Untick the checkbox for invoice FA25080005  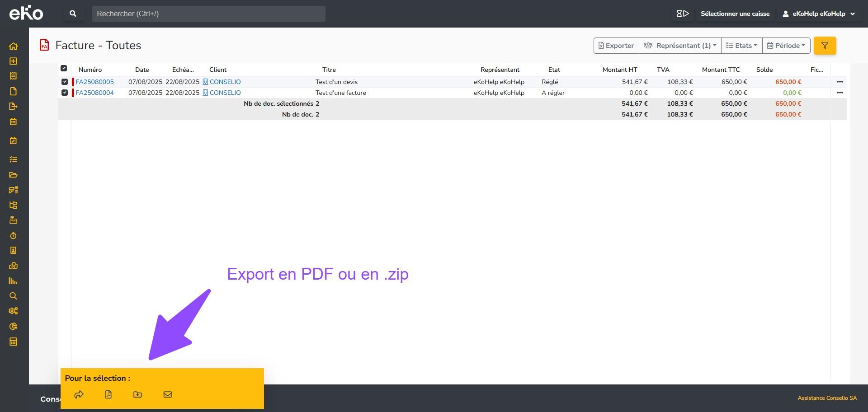tap(65, 82)
